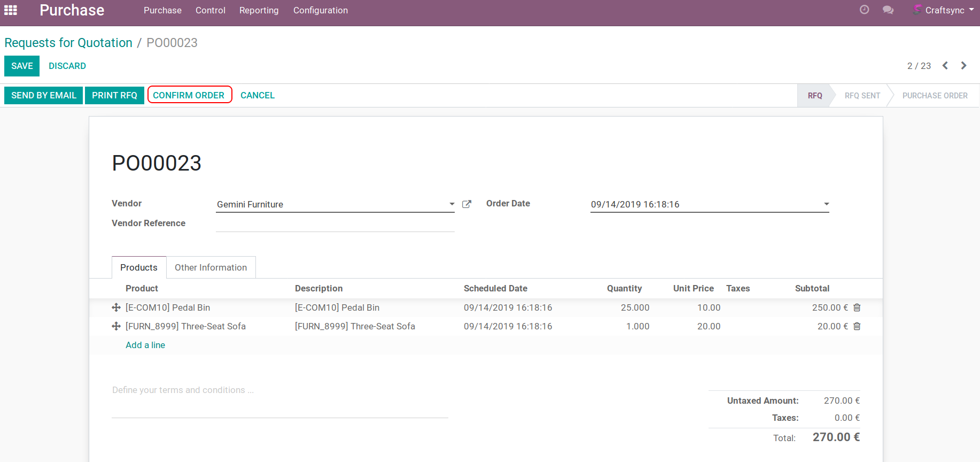This screenshot has height=462, width=980.
Task: Click the Add a line link
Action: tap(145, 345)
